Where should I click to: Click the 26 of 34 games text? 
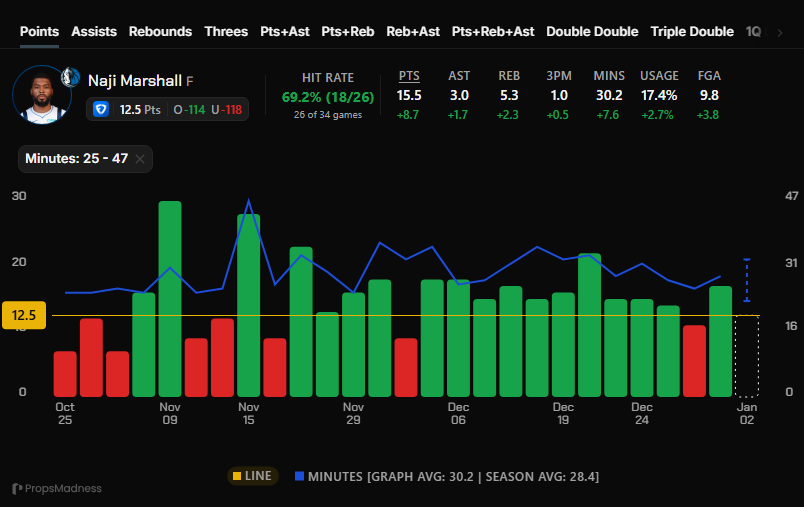point(328,115)
